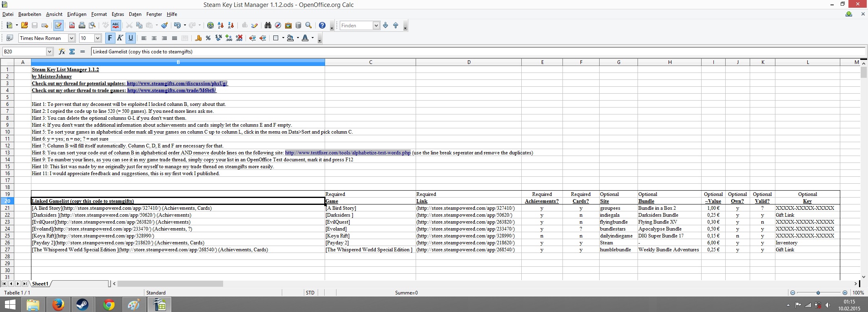Toggle italic formatting
The image size is (868, 312).
[120, 38]
